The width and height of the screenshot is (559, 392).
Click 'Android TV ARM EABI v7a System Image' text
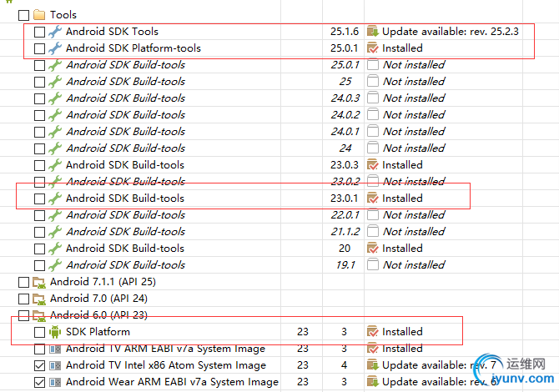pyautogui.click(x=165, y=349)
